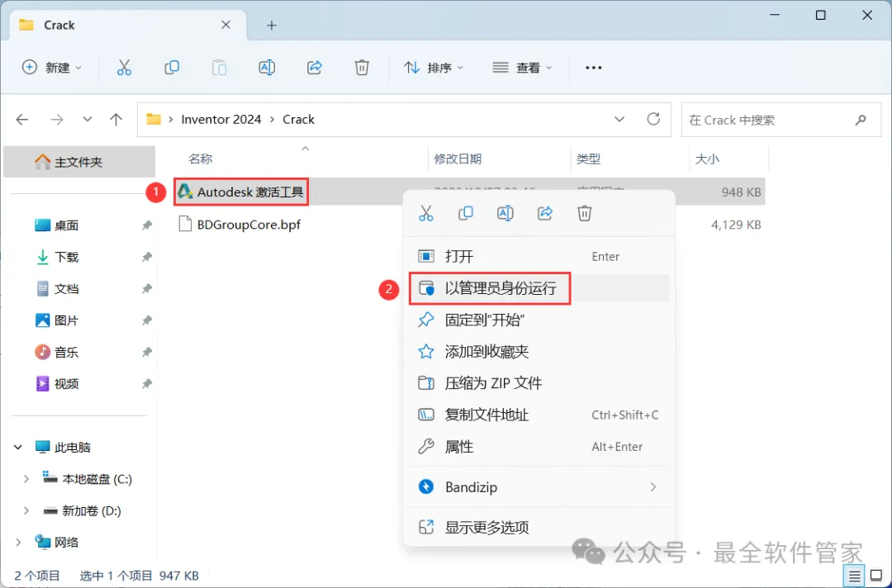Choose 显示更多选项 in context menu
Image resolution: width=892 pixels, height=588 pixels.
pos(539,527)
